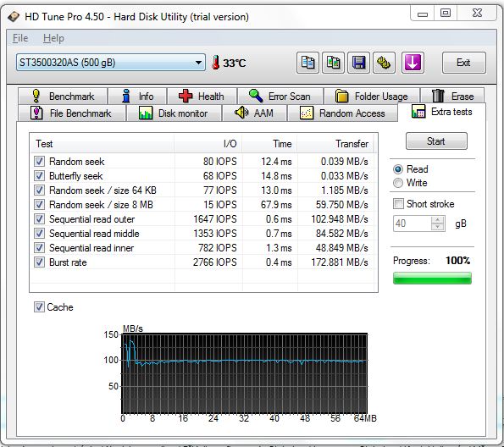Viewport: 504px width, 447px height.
Task: Click the I/O column header
Action: tap(208, 144)
